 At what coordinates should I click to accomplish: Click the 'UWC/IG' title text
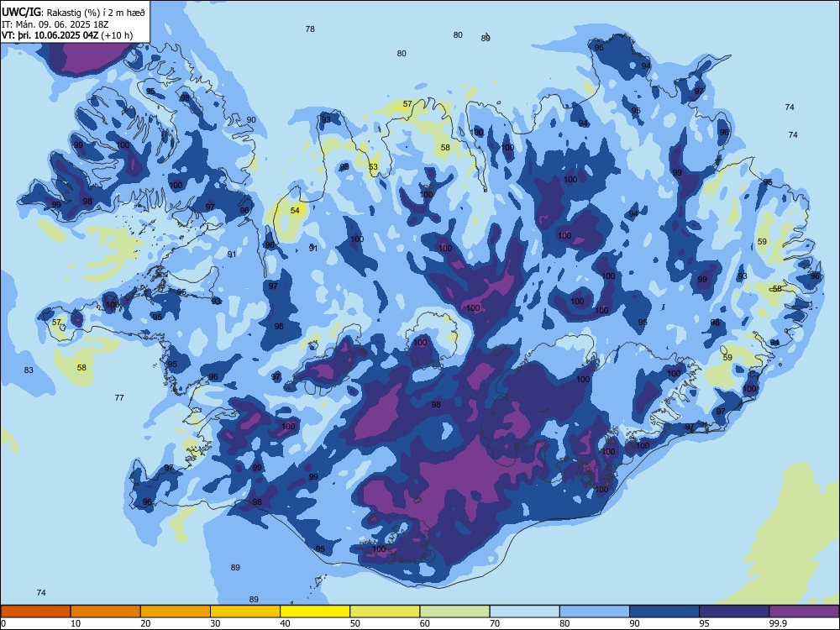(20, 13)
